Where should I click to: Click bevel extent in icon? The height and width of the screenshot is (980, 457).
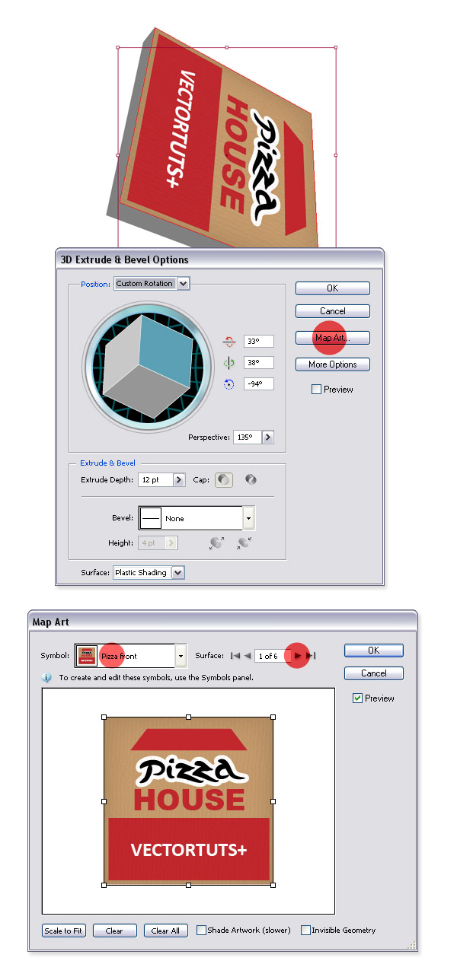coord(244,543)
